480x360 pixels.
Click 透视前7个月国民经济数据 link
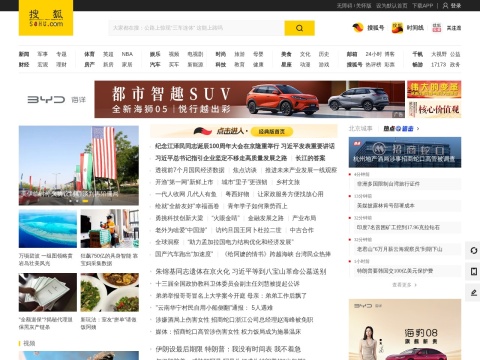pyautogui.click(x=190, y=170)
